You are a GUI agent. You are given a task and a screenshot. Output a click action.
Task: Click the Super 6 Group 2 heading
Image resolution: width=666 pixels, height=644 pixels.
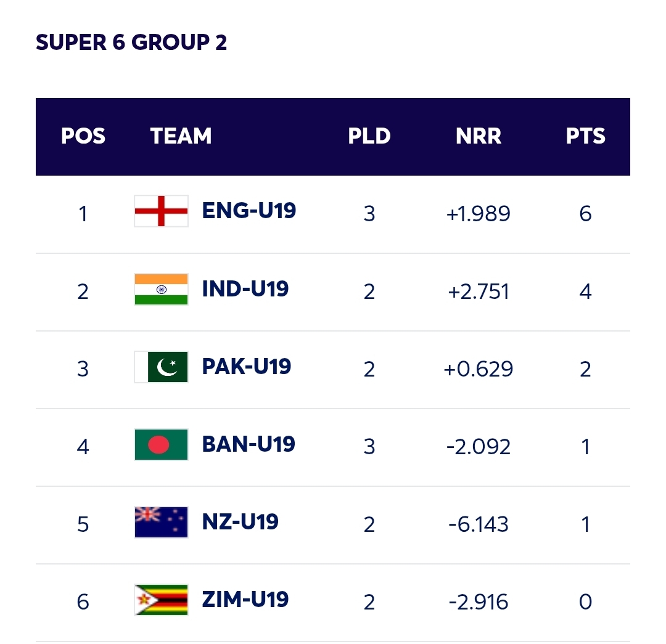click(x=131, y=43)
